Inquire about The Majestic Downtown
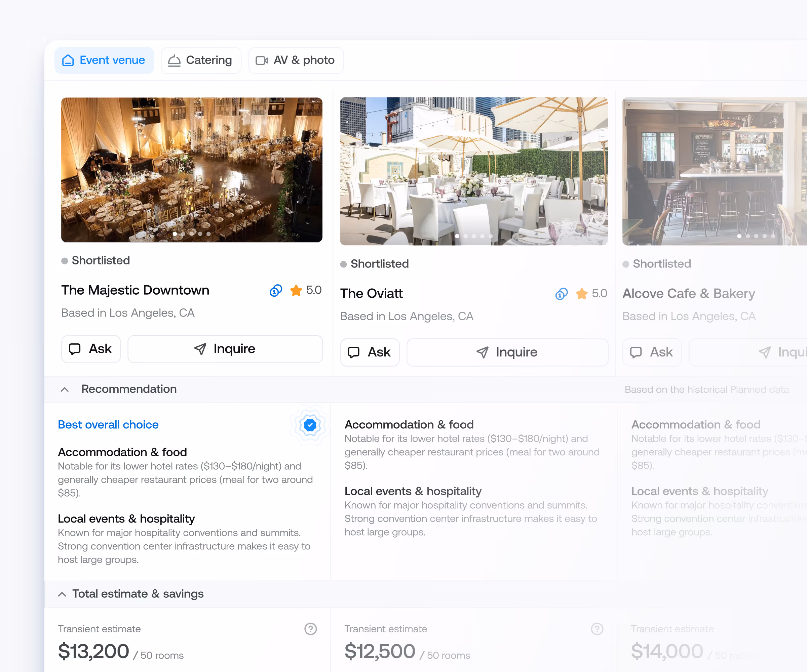Screen dimensions: 807x672 point(225,349)
